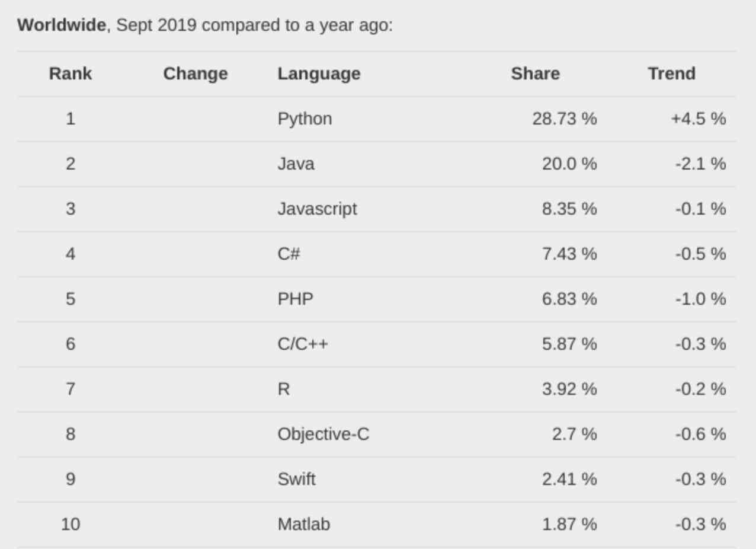Viewport: 756px width, 549px height.
Task: Select the Swift language cell
Action: coord(296,479)
